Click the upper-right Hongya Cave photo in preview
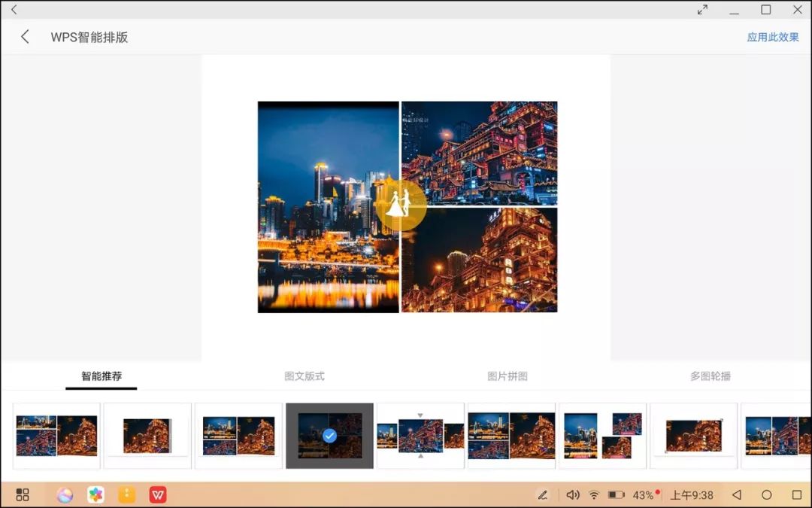The image size is (812, 508). click(480, 153)
